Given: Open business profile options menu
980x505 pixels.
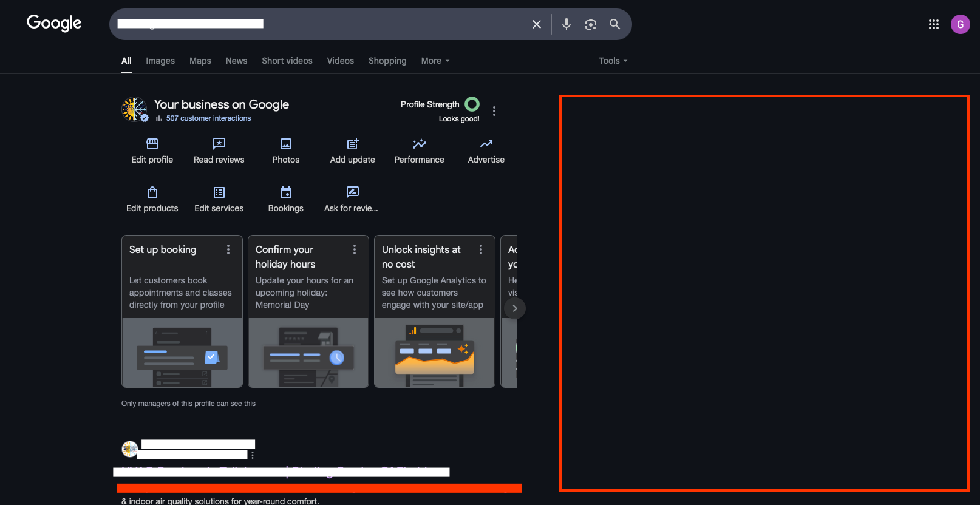Looking at the screenshot, I should tap(494, 111).
